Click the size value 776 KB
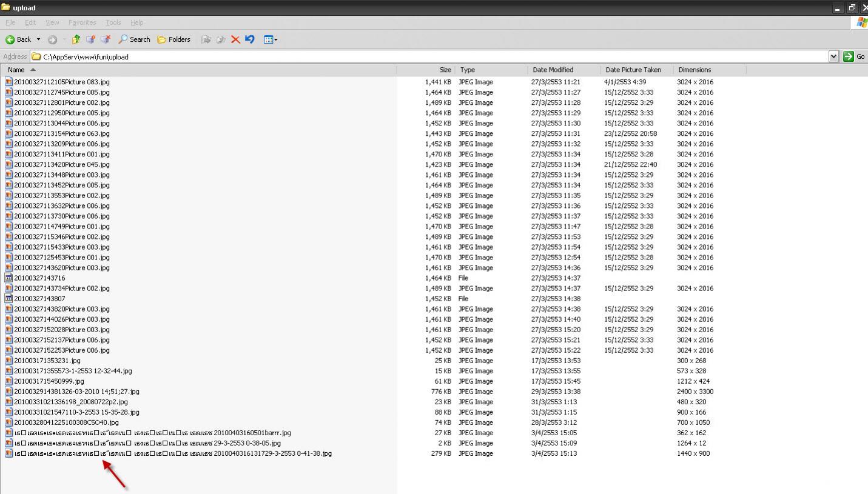868x494 pixels. click(x=441, y=391)
